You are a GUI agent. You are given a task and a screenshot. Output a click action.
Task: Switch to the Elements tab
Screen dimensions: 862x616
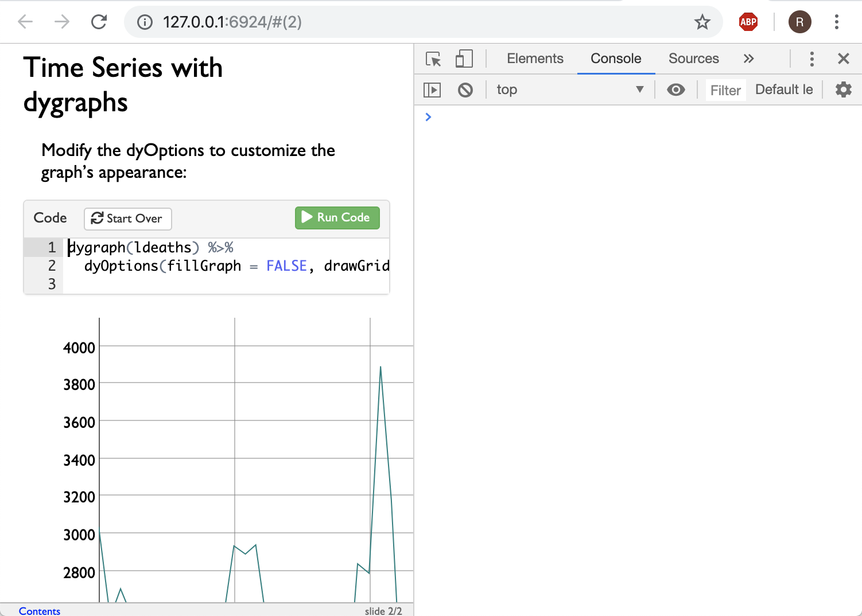(534, 59)
